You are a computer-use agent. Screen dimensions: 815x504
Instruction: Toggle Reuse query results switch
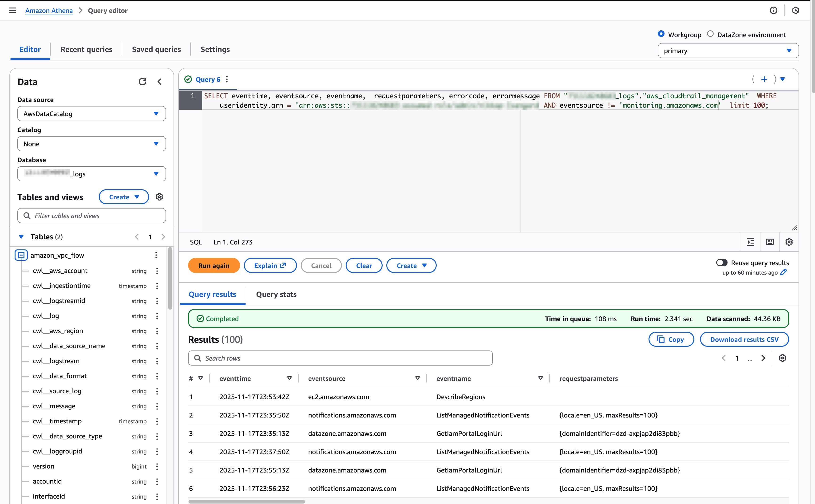pos(722,263)
